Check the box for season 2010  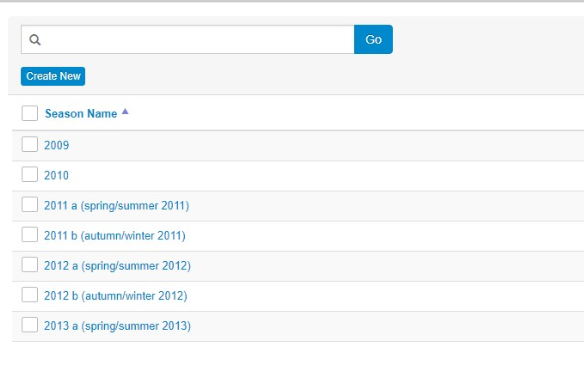tap(30, 174)
